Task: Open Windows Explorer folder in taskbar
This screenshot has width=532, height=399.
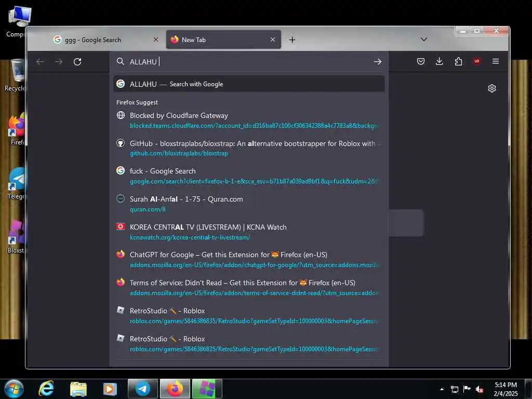Action: coord(78,389)
